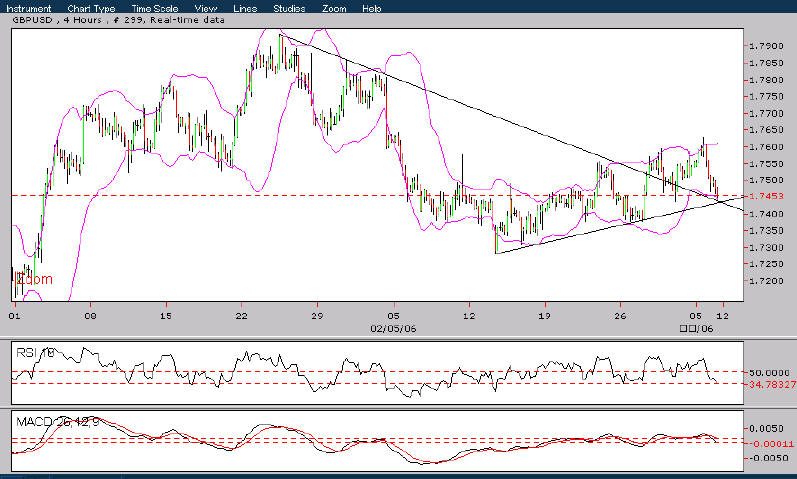Open the Zoom menu

pos(334,8)
